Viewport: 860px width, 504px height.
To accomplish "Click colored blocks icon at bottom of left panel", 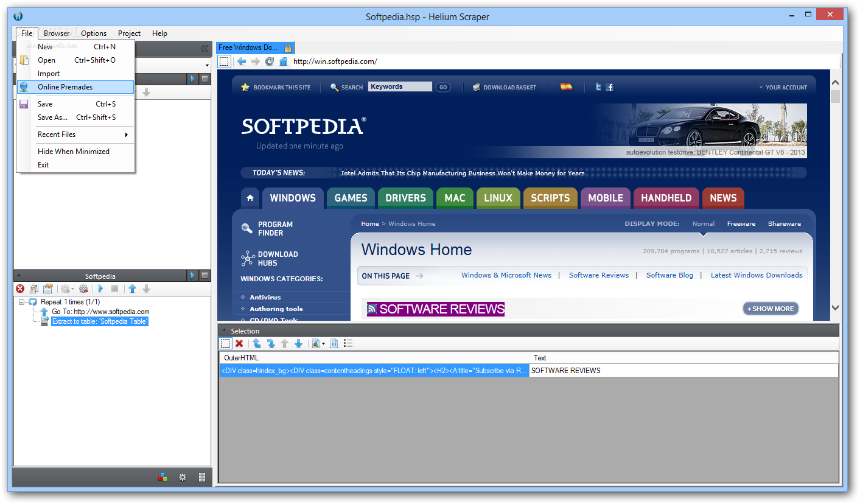I will [x=163, y=478].
